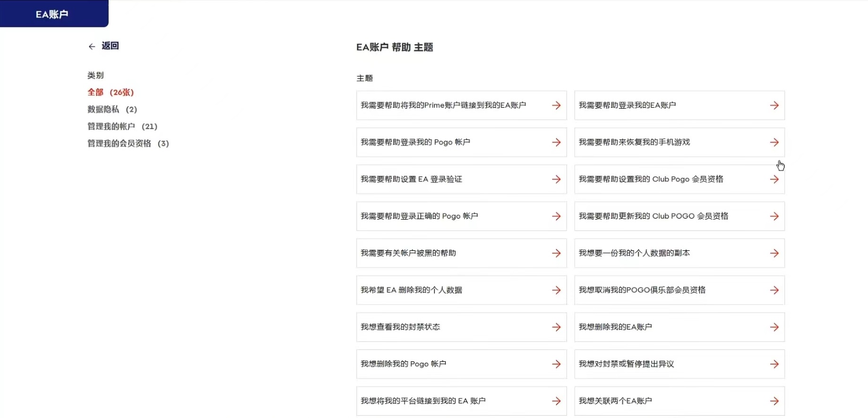This screenshot has height=418, width=868.
Task: Click arrow on 我想将我的平台链接到我的 EA 账户 card
Action: [x=556, y=401]
